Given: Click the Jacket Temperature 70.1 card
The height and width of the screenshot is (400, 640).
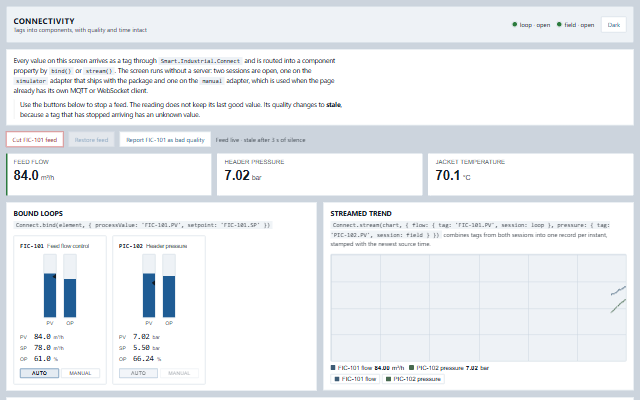Looking at the screenshot, I should (531, 174).
